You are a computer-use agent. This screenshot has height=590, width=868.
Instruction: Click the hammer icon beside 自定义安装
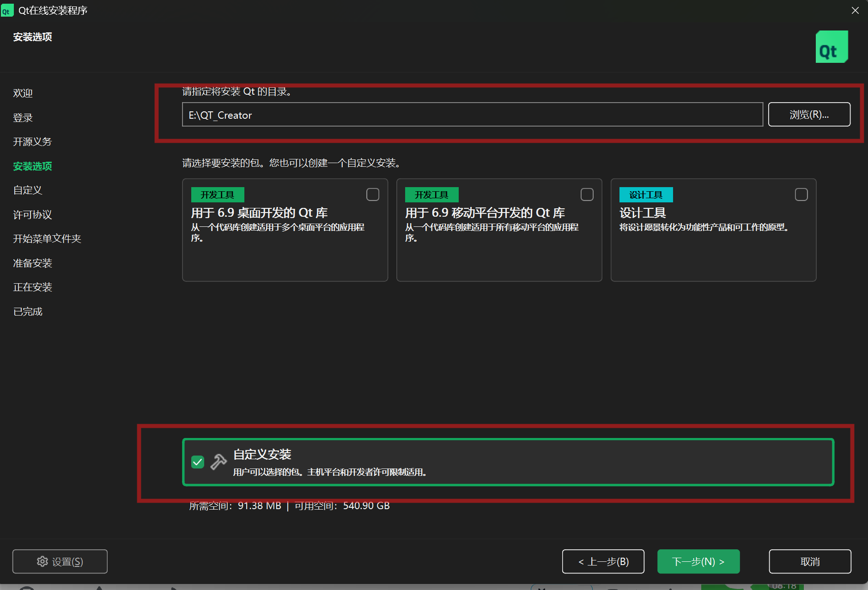[x=219, y=462]
